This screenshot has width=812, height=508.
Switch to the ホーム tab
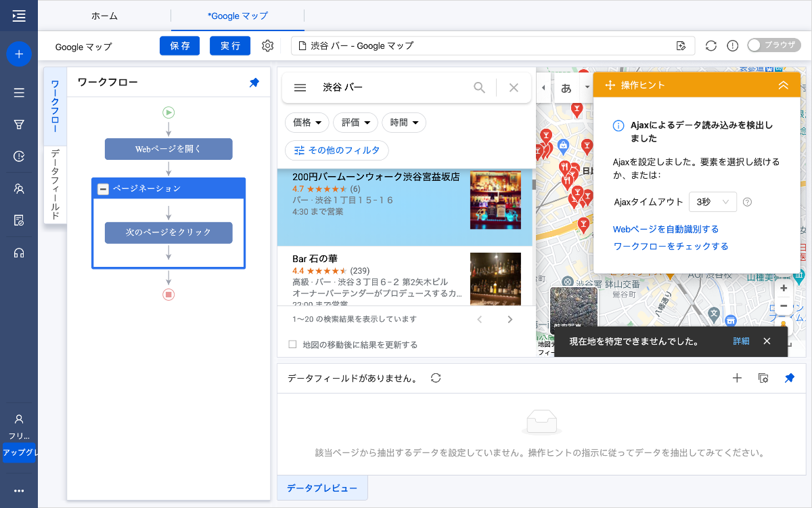(104, 16)
